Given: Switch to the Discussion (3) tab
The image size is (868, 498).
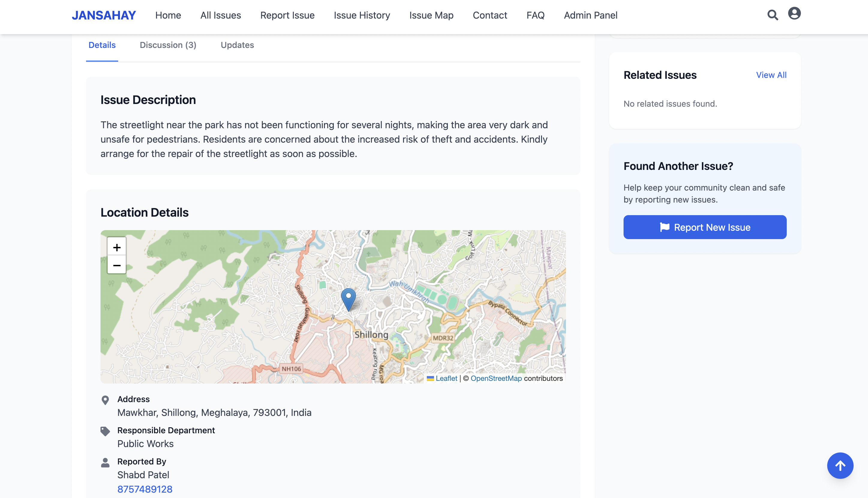Looking at the screenshot, I should (168, 45).
